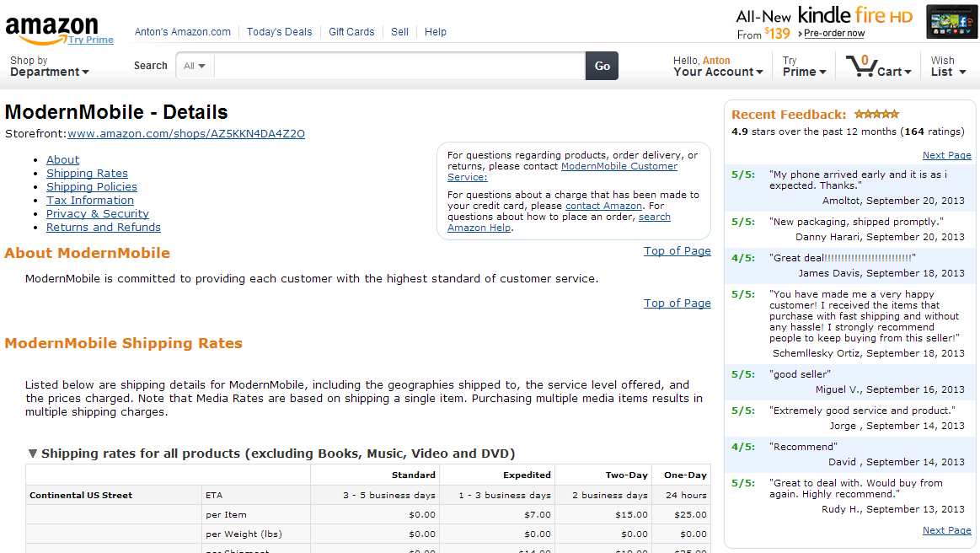Click the search input field

[400, 66]
